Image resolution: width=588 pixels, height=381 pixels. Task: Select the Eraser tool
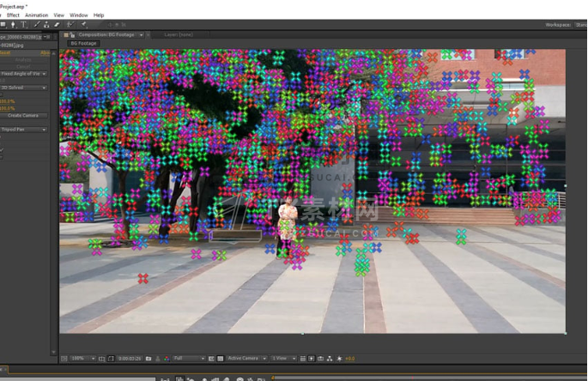point(57,25)
